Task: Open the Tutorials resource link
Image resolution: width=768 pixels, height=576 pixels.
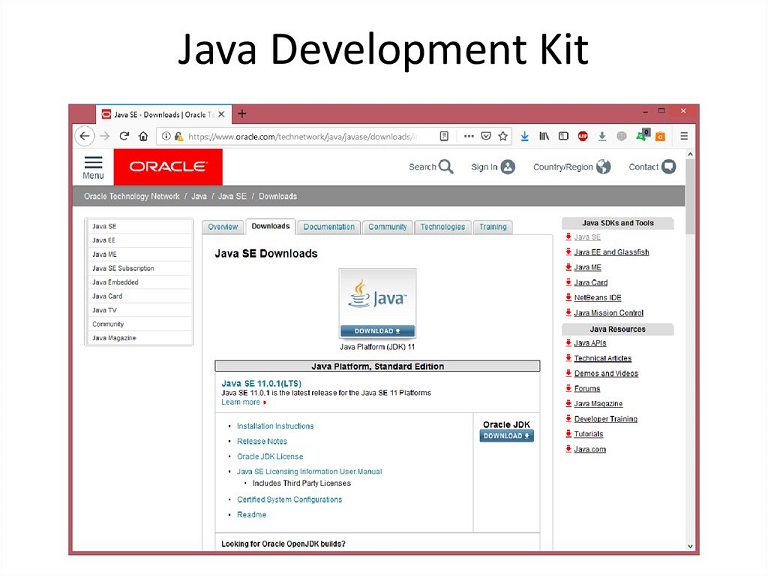Action: 589,434
